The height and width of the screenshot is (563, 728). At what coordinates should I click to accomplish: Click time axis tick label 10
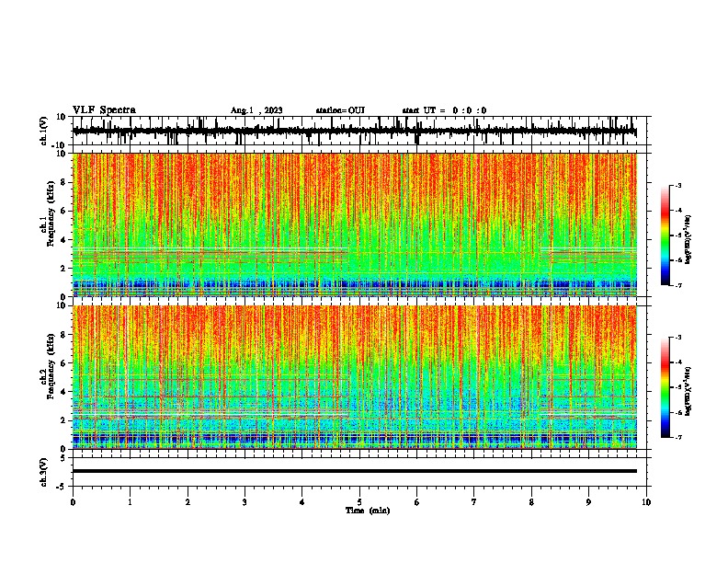(646, 502)
